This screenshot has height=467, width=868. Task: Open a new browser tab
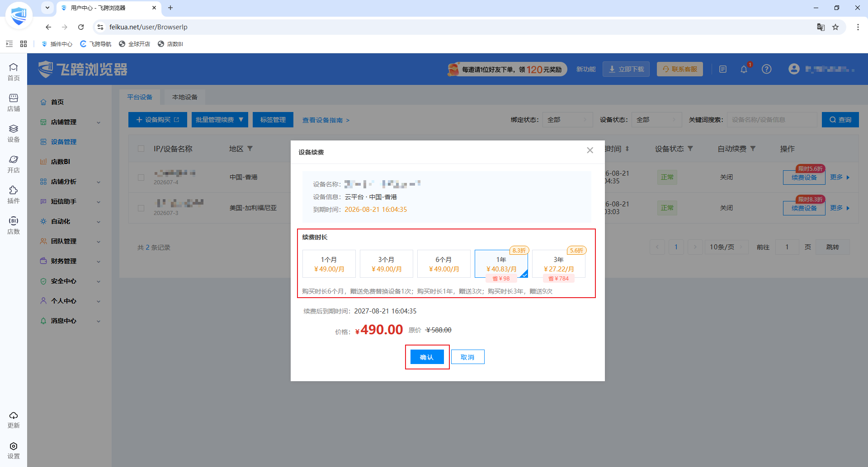coord(170,8)
